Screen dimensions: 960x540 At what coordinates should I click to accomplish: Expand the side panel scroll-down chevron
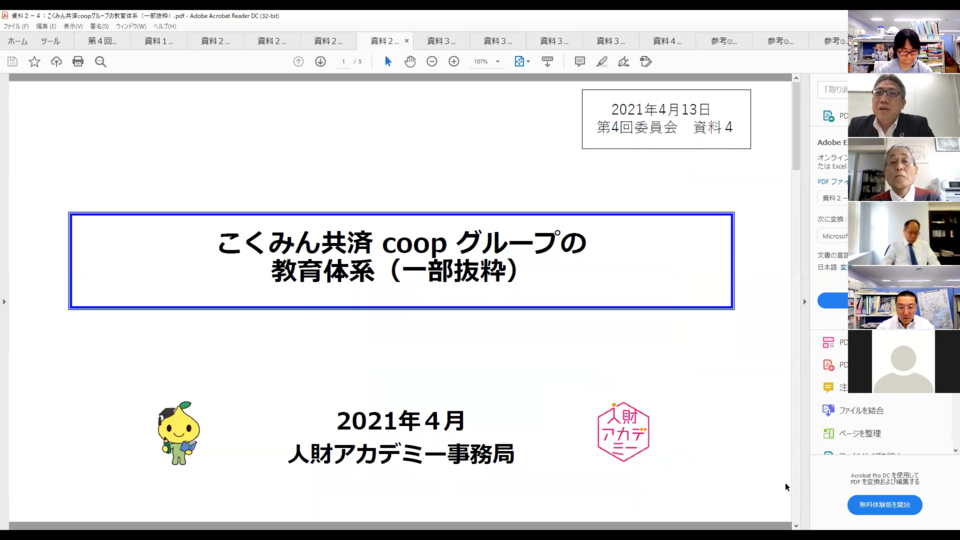pos(956,450)
